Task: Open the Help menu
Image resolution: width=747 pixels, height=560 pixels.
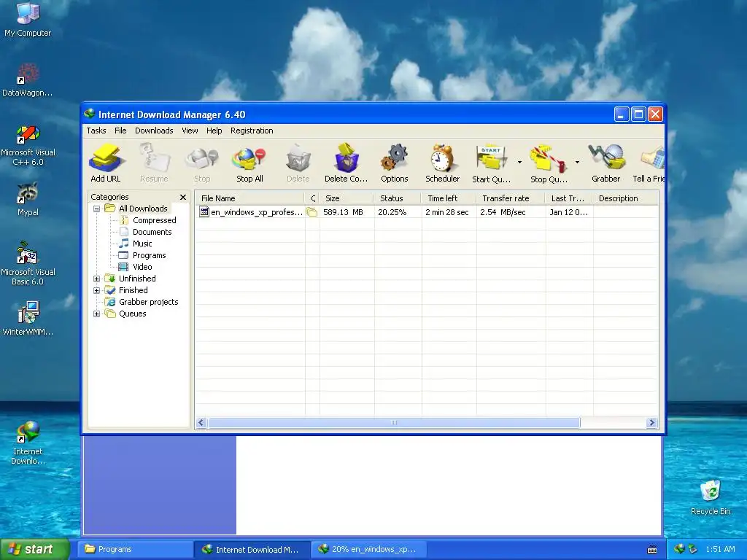Action: (214, 131)
